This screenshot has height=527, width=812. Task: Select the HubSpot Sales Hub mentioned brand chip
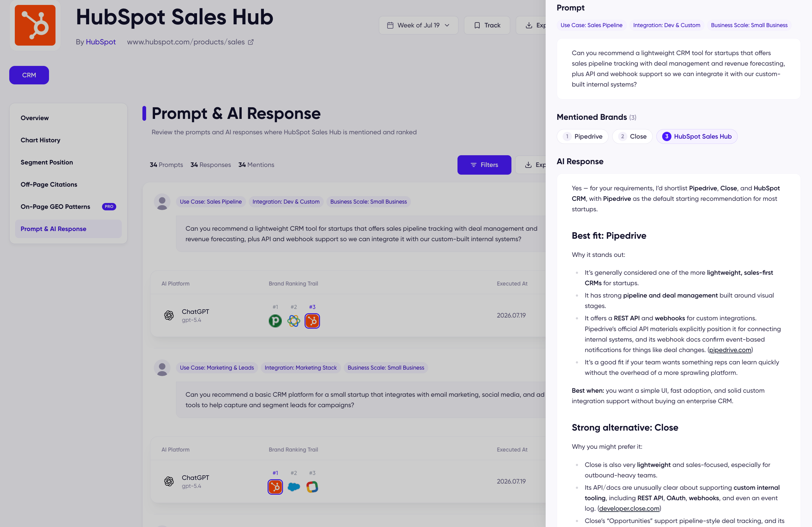point(697,136)
